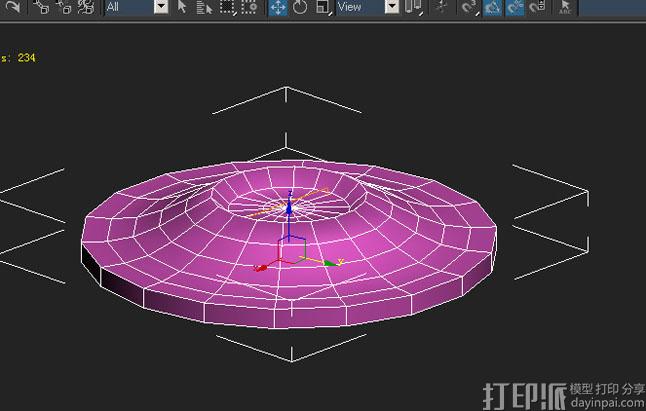Open the Select by Name dialog
The width and height of the screenshot is (646, 411).
205,7
